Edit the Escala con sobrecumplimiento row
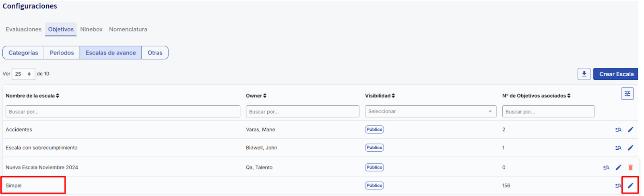 click(x=631, y=148)
